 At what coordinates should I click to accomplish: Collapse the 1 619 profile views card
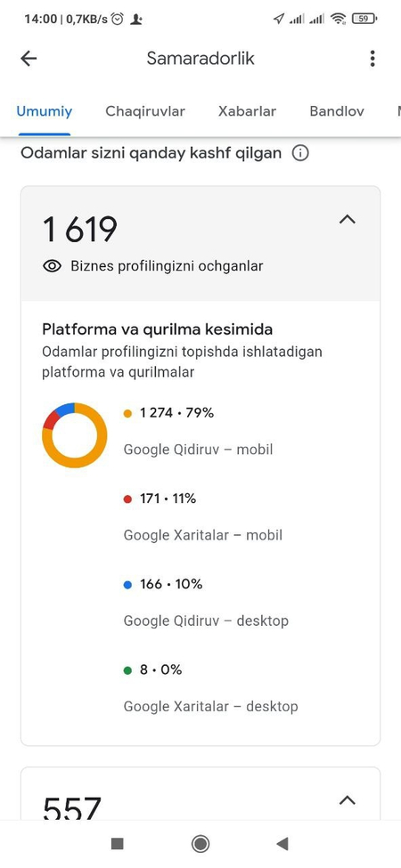pos(347,220)
